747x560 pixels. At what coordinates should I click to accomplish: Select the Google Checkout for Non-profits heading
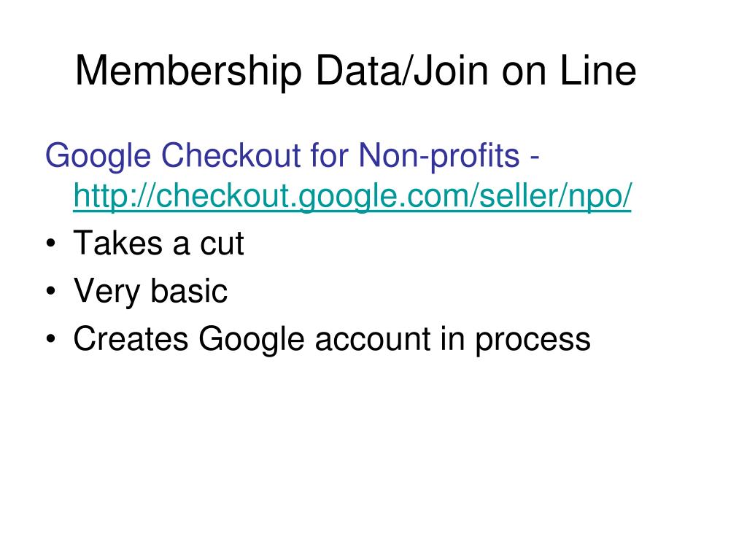(x=292, y=156)
